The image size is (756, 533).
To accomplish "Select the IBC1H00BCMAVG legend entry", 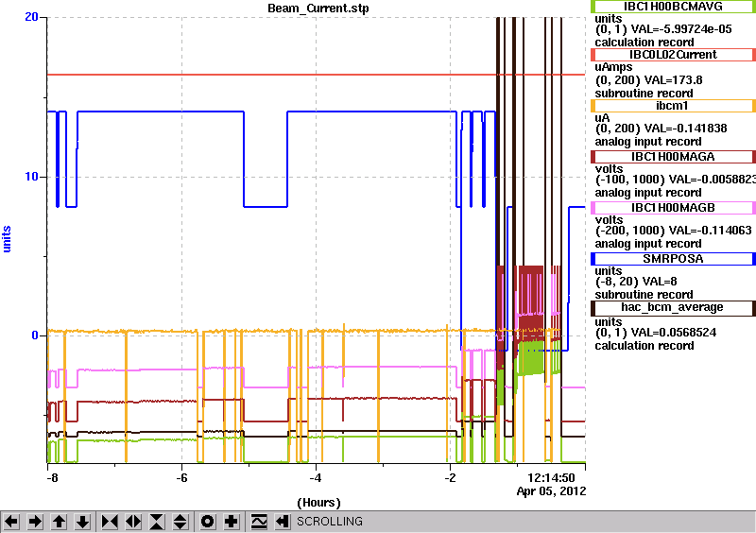I will coord(673,6).
